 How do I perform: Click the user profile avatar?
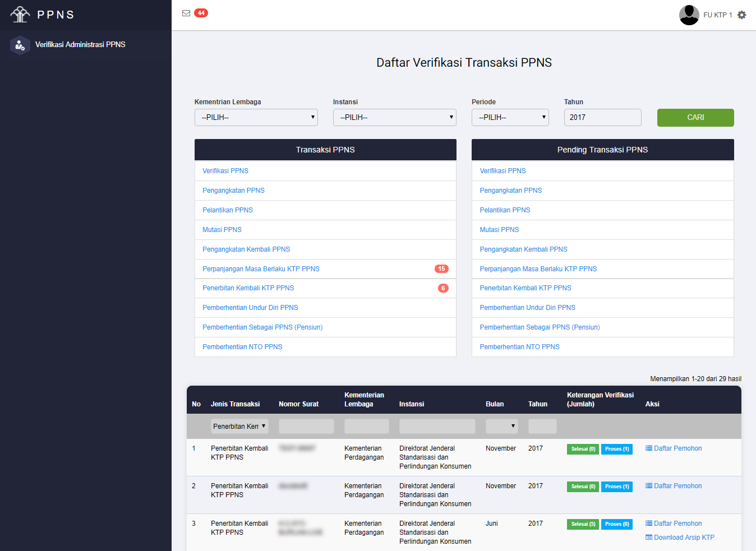689,15
